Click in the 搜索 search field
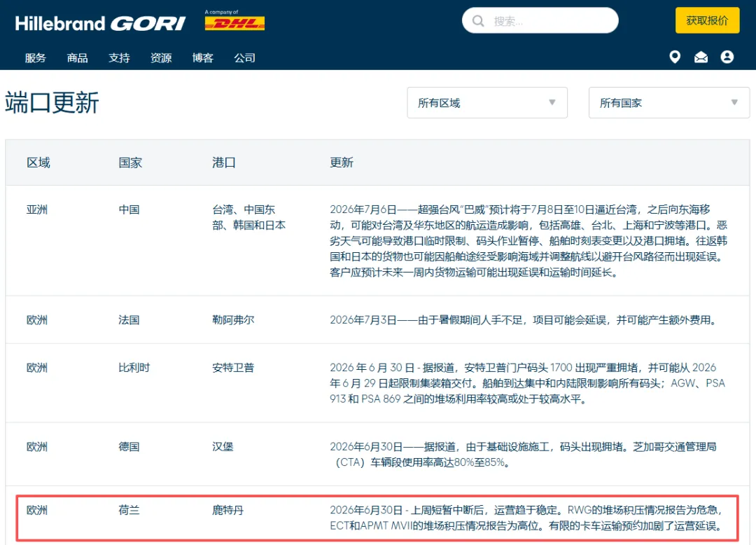Image resolution: width=756 pixels, height=545 pixels. 540,21
